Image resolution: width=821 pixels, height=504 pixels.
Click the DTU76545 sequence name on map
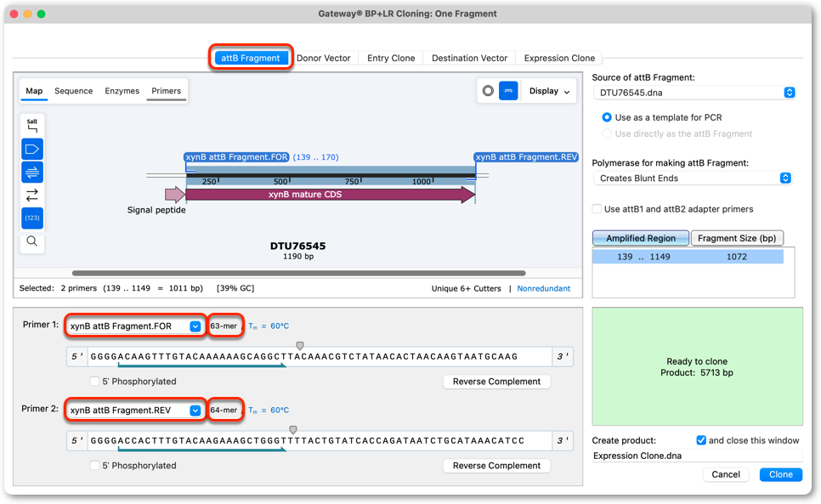tap(297, 246)
